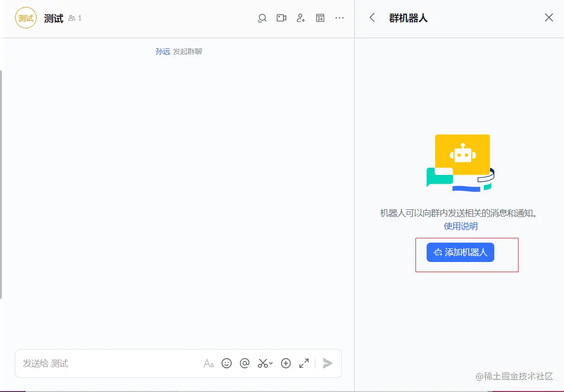Click the 机器人可以向群内发送相关的消息和通知 description
Viewport: 564px width, 392px height.
pyautogui.click(x=459, y=213)
